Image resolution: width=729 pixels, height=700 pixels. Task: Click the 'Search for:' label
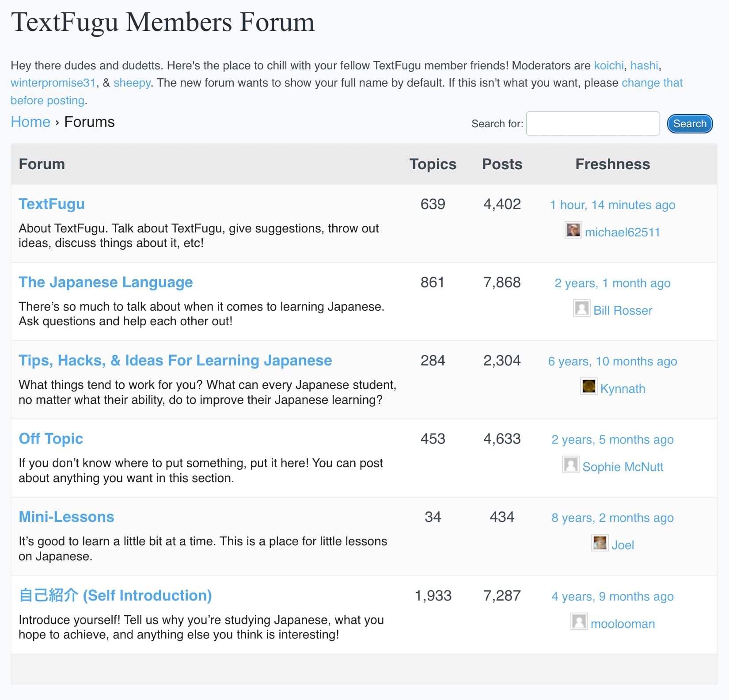(497, 124)
